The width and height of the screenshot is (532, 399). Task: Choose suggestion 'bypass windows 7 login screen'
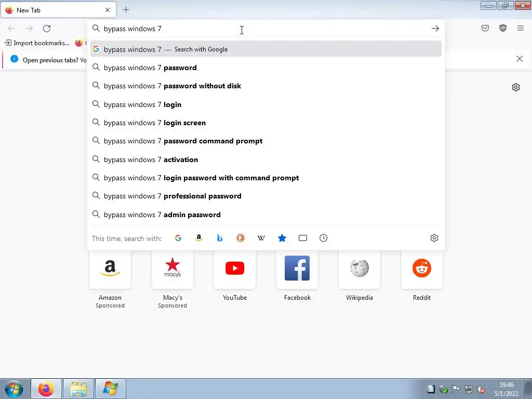[266, 123]
